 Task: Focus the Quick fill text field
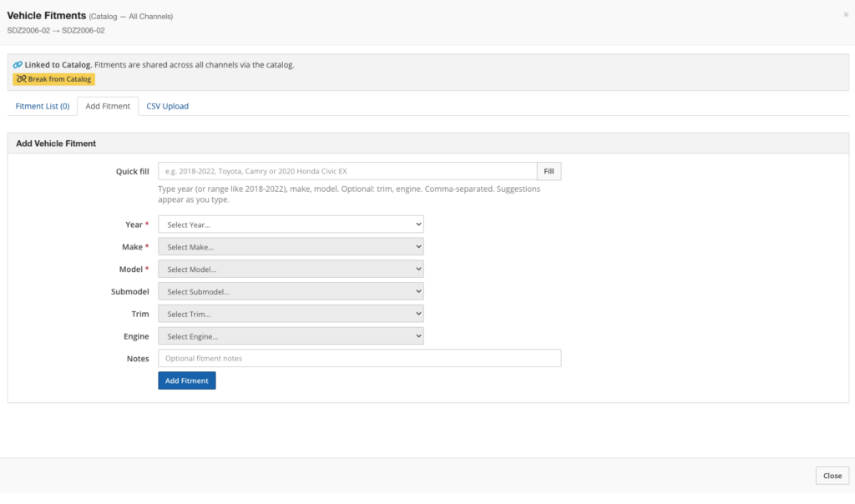[x=347, y=171]
